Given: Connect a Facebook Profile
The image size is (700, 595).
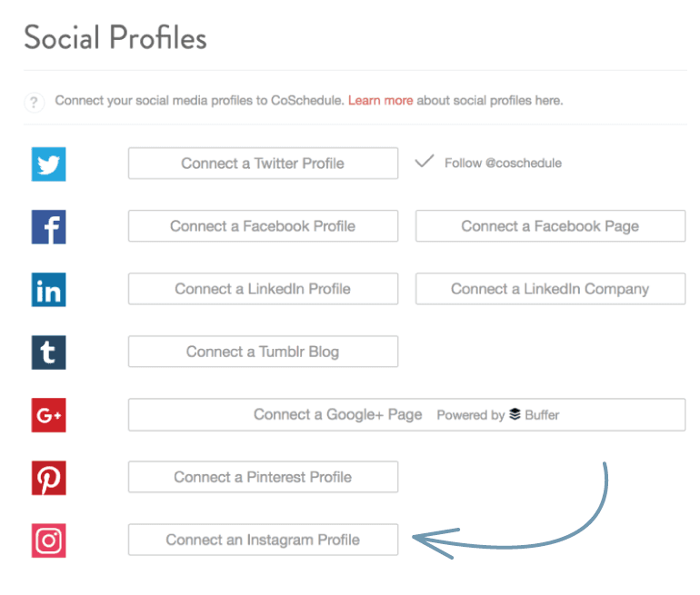Looking at the screenshot, I should (x=263, y=226).
